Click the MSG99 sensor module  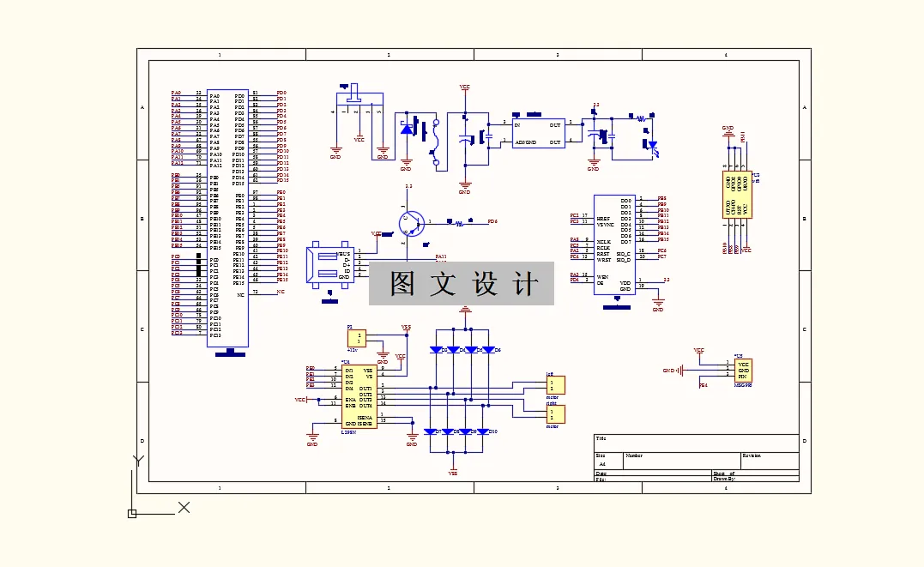point(742,371)
